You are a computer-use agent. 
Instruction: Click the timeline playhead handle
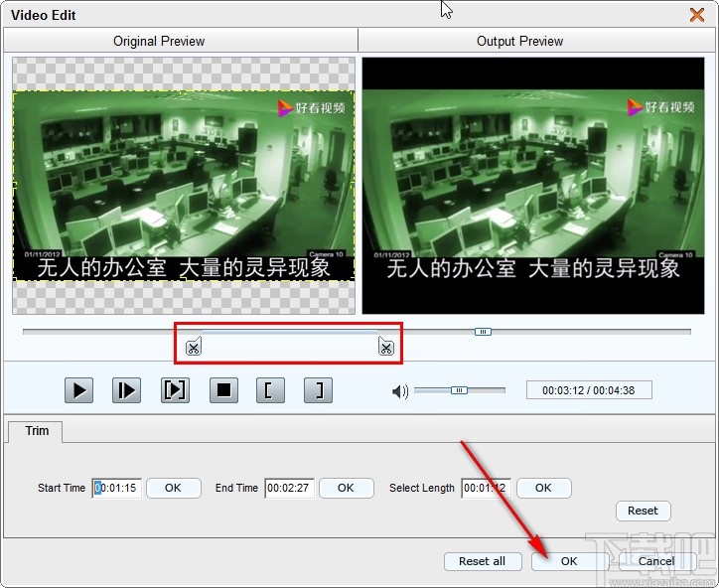483,331
